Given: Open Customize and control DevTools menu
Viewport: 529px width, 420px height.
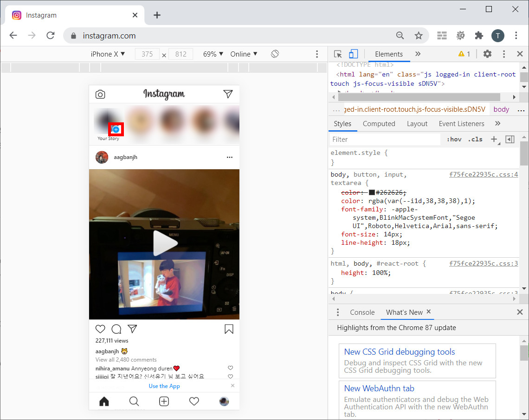Looking at the screenshot, I should 504,54.
